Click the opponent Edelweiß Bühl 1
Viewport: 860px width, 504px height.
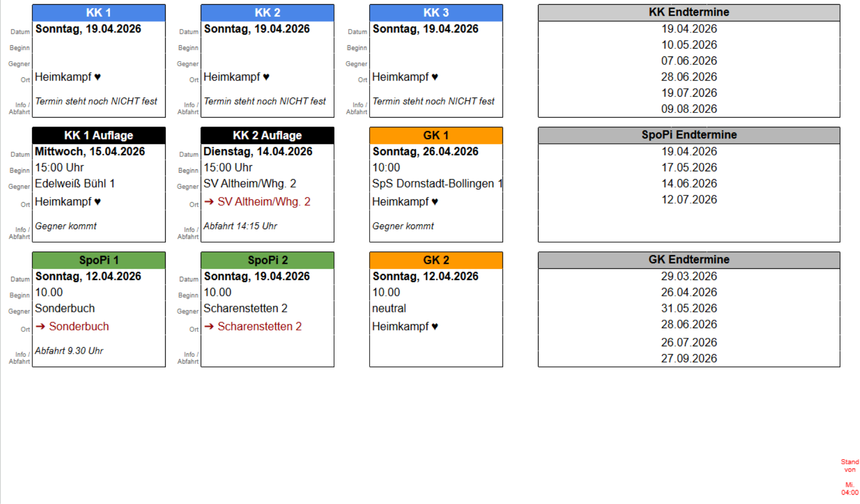coord(75,184)
